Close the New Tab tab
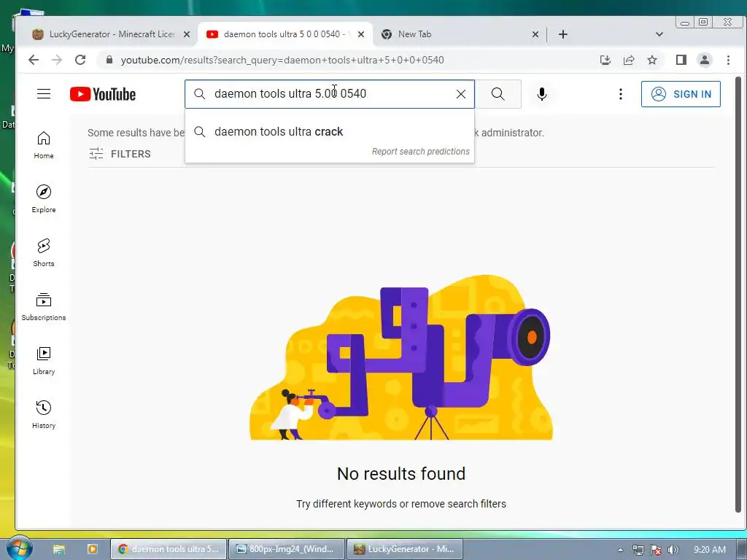 [535, 34]
